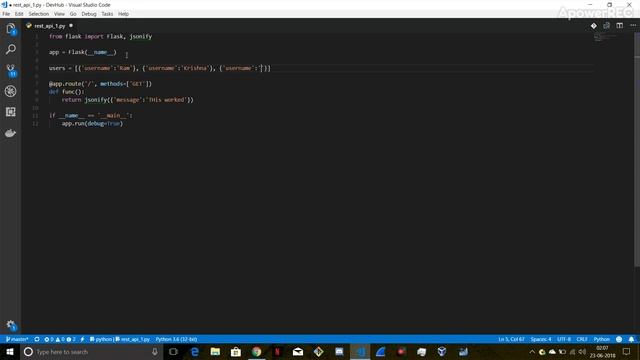Open the Docker view in activity bar
Image resolution: width=640 pixels, height=360 pixels.
tap(11, 133)
